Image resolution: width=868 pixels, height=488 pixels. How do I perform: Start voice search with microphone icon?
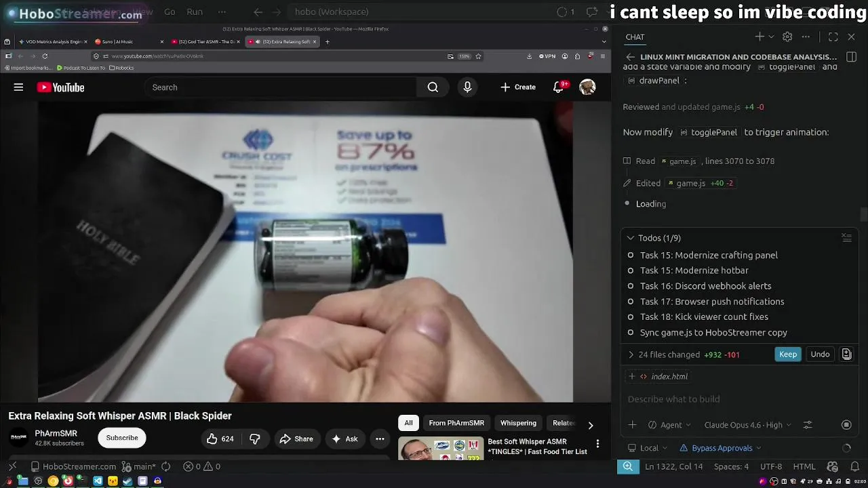point(467,87)
